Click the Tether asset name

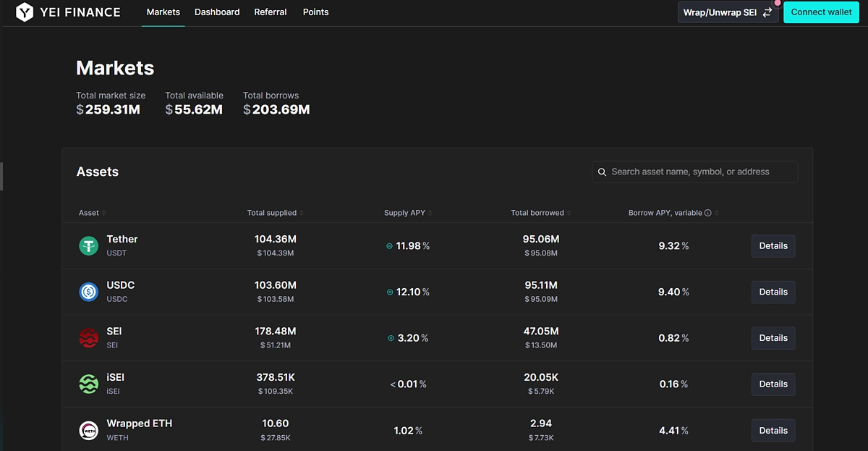(x=122, y=239)
